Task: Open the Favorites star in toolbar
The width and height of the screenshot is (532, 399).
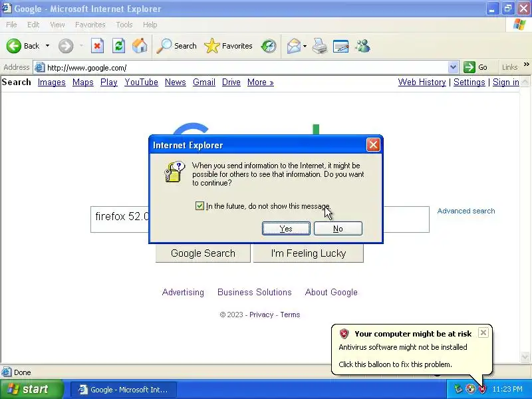Action: [x=228, y=46]
